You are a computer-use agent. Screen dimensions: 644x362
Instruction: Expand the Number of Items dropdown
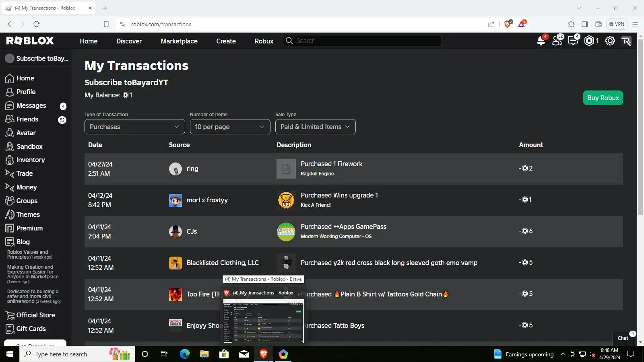(230, 127)
